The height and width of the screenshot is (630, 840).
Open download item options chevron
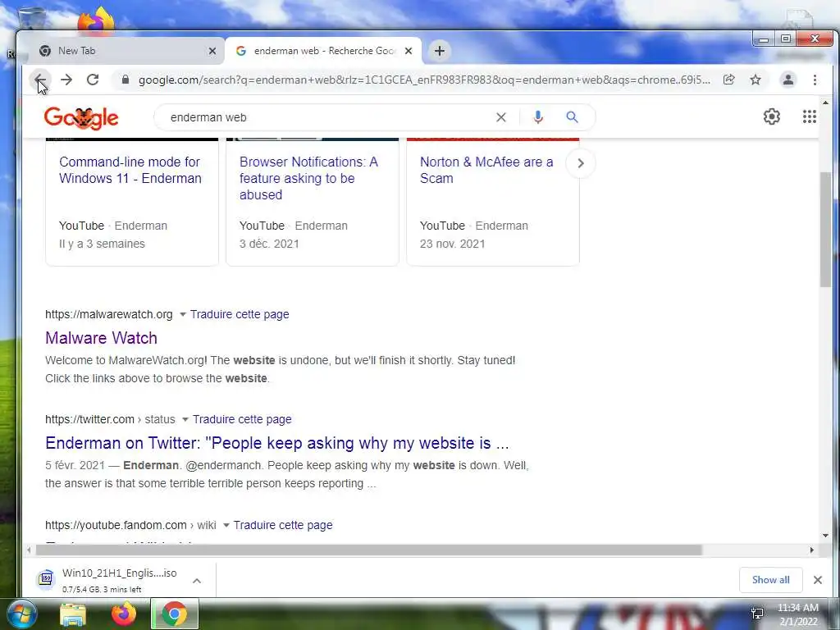point(197,581)
